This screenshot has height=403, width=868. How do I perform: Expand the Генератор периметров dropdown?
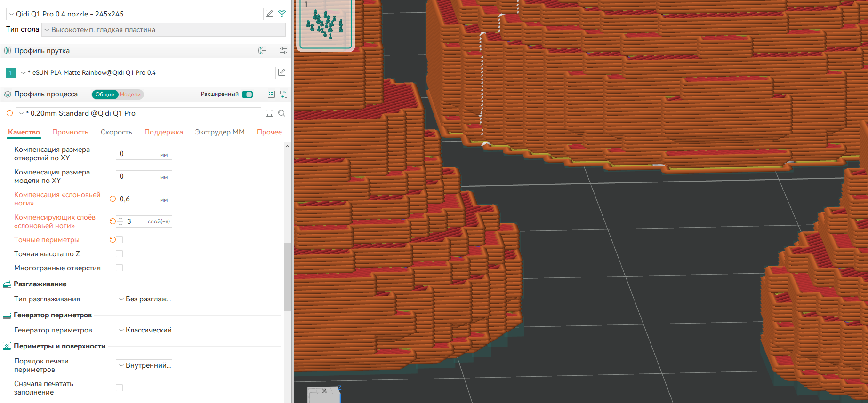pyautogui.click(x=144, y=330)
